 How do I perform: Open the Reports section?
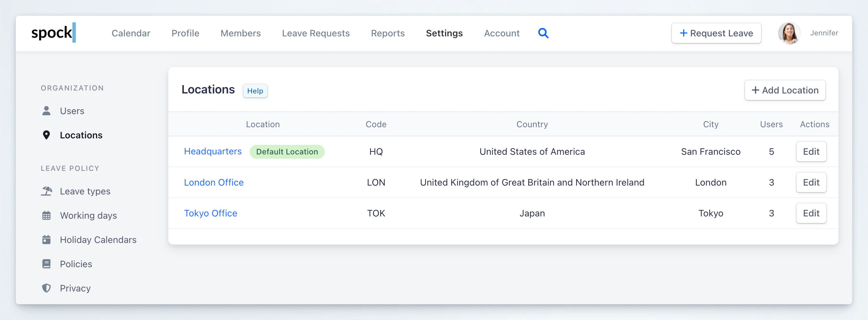[x=387, y=33]
